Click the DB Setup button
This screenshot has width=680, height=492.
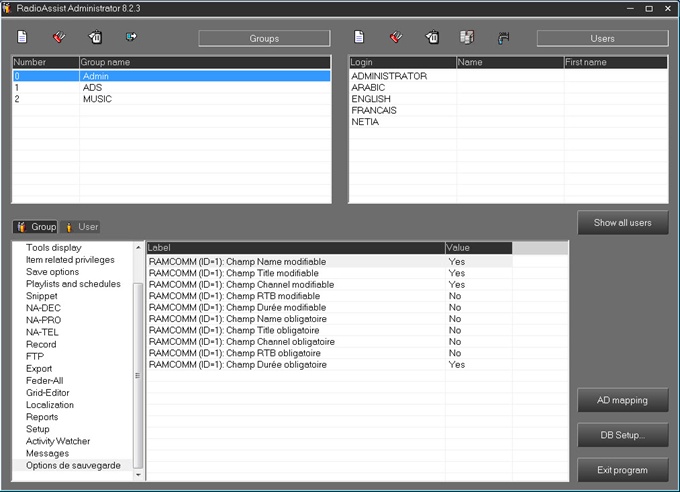coord(622,435)
